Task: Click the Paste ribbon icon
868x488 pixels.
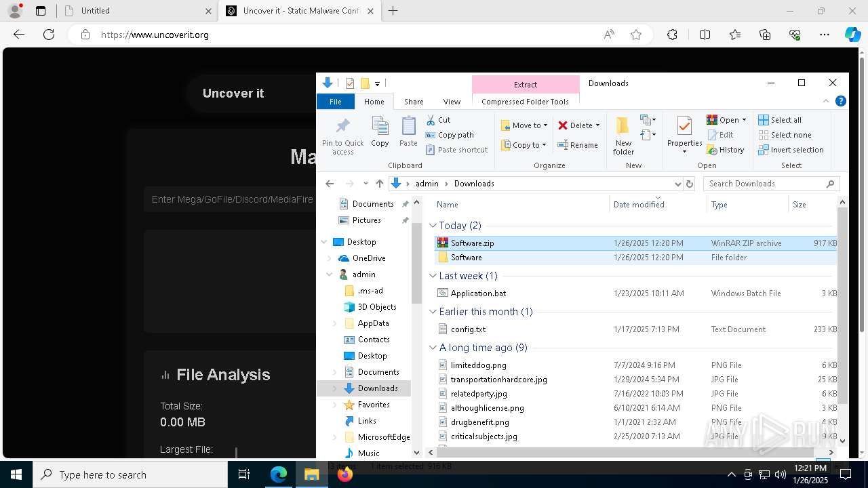Action: (408, 131)
